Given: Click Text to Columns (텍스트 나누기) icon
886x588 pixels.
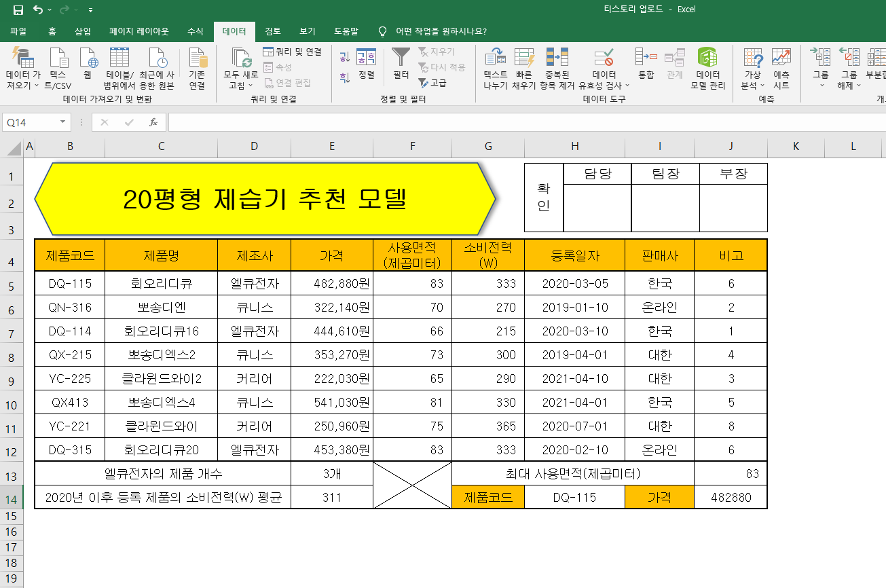Looking at the screenshot, I should (x=496, y=58).
